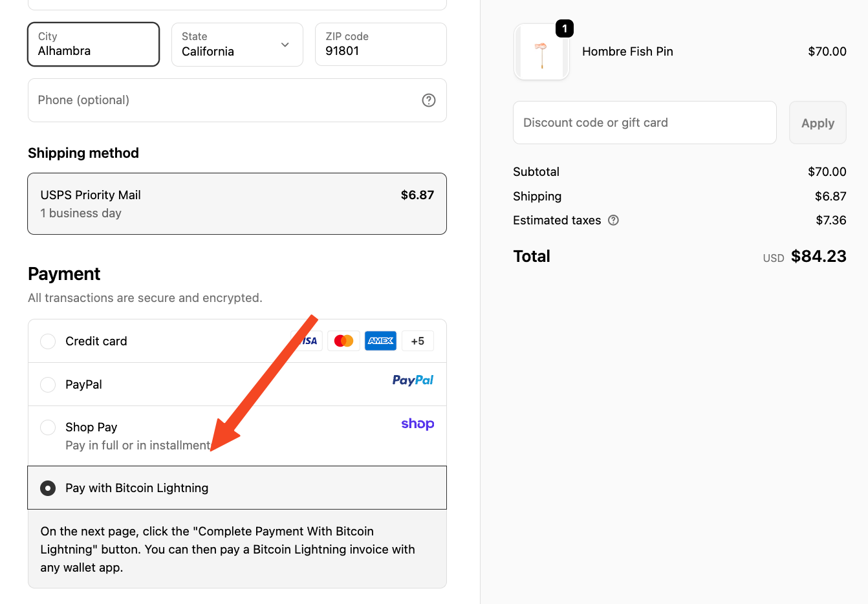Click the shop logo next to Shop Pay
Image resolution: width=868 pixels, height=604 pixels.
417,424
